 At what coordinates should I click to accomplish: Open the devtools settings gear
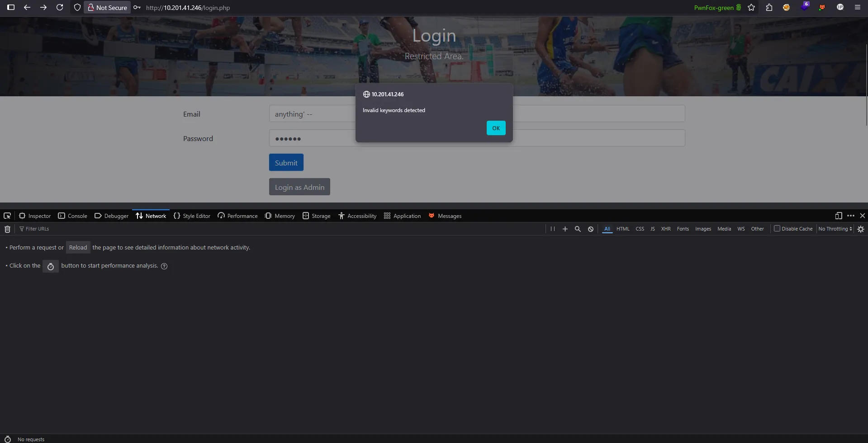pos(861,229)
